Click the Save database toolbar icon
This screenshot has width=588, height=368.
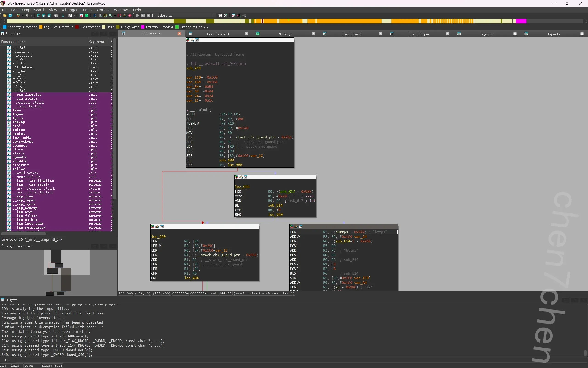tap(10, 15)
